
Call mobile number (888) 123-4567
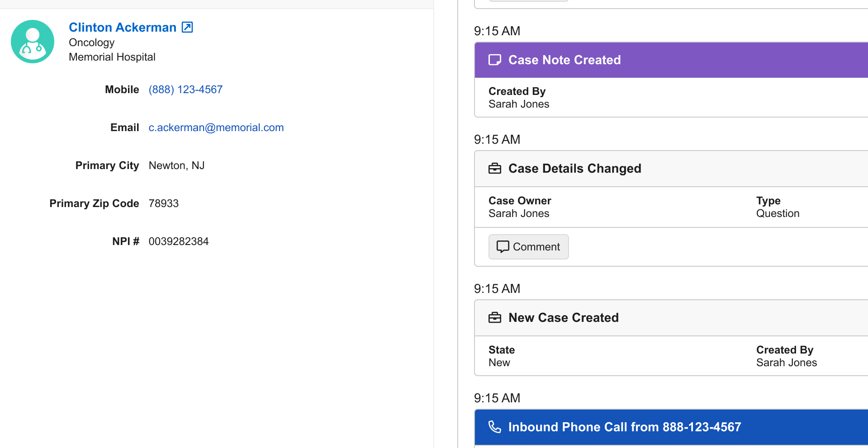pyautogui.click(x=185, y=90)
